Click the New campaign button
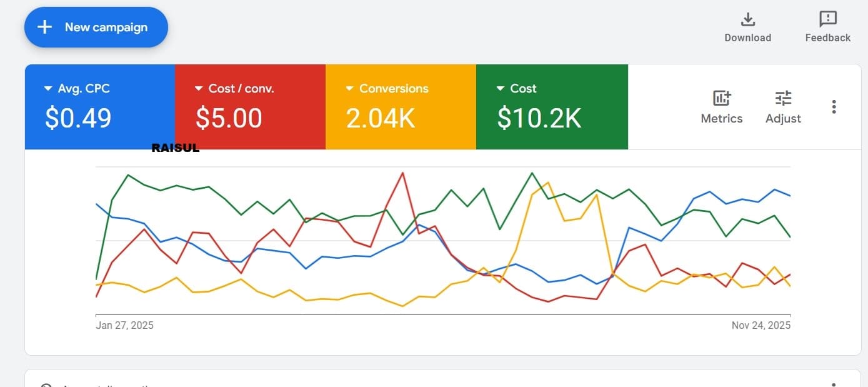The height and width of the screenshot is (387, 868). (x=96, y=28)
